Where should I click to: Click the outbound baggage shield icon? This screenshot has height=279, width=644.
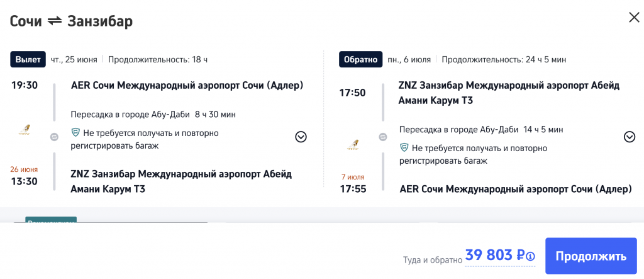coord(75,133)
